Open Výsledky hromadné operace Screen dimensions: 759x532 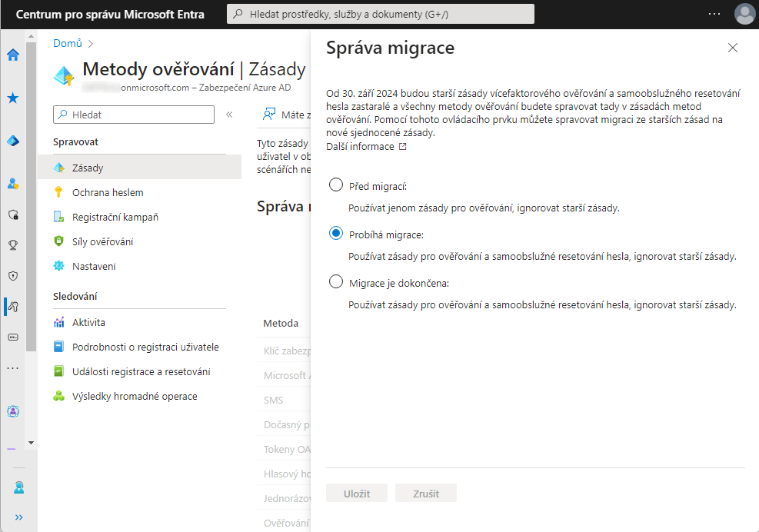pos(139,397)
